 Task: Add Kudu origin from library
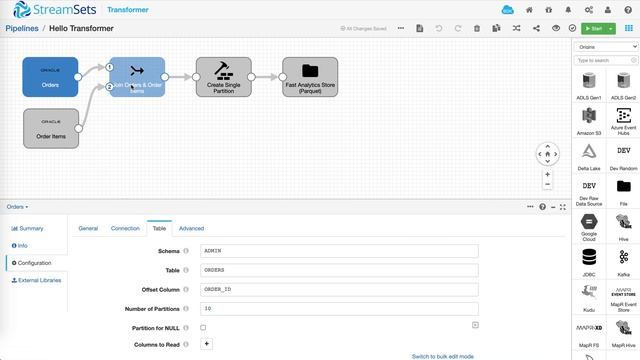pos(589,298)
